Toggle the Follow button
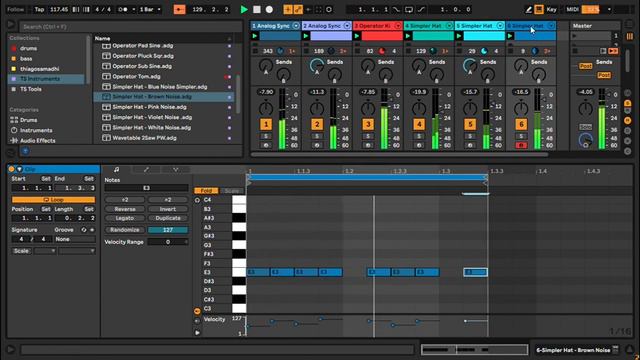 point(16,9)
